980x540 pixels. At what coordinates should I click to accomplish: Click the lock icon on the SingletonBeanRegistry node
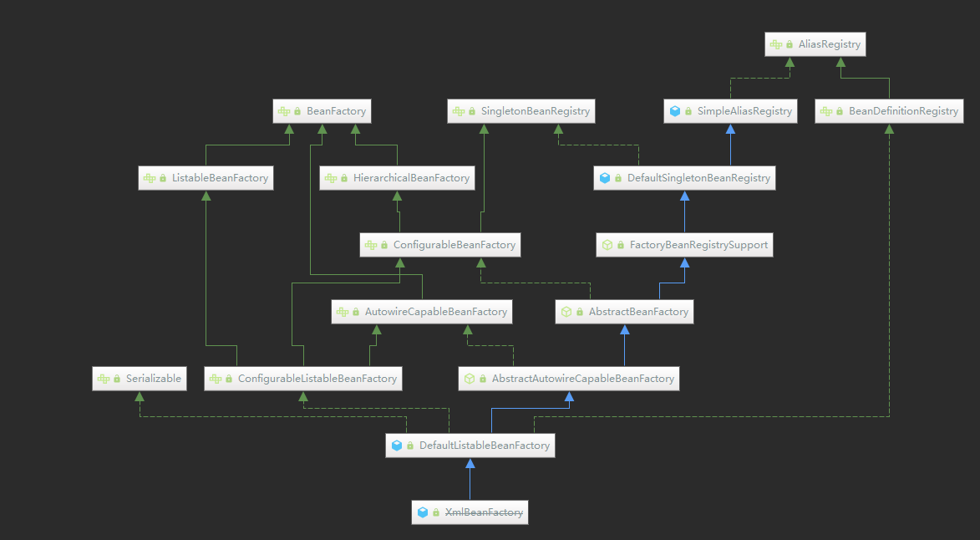pyautogui.click(x=471, y=111)
